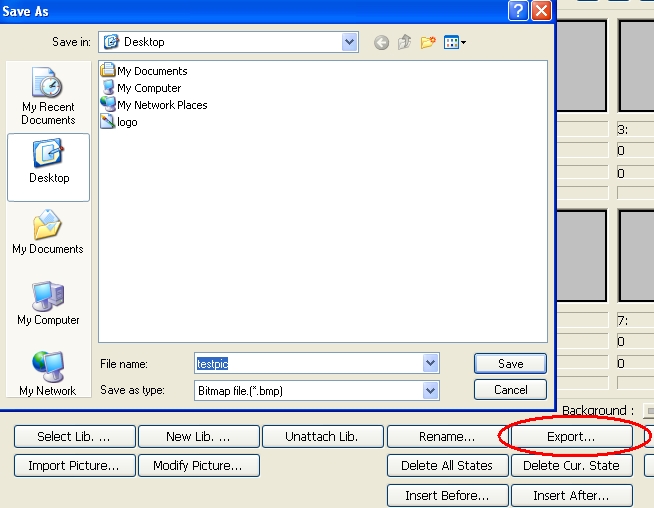Click the Import Picture... button
This screenshot has height=508, width=654.
tap(75, 465)
